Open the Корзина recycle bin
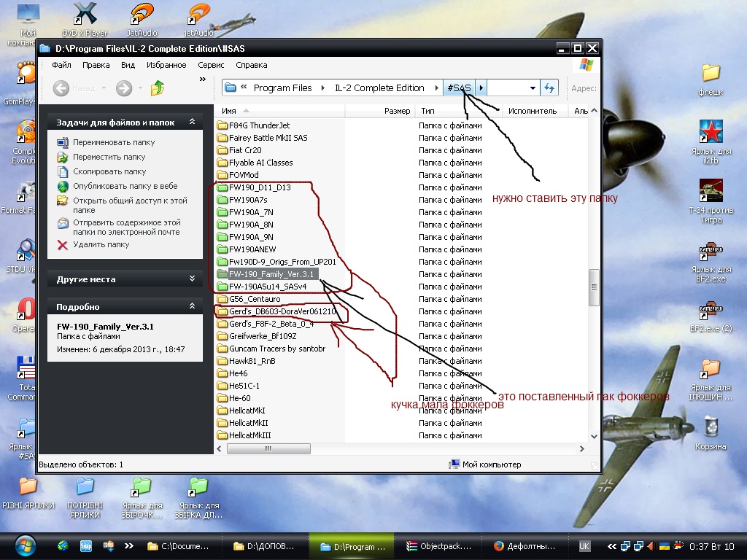This screenshot has height=560, width=747. click(x=711, y=432)
